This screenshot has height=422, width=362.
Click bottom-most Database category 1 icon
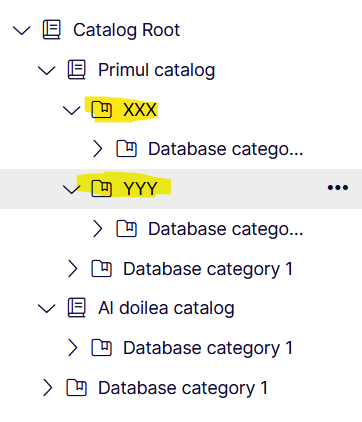click(77, 388)
